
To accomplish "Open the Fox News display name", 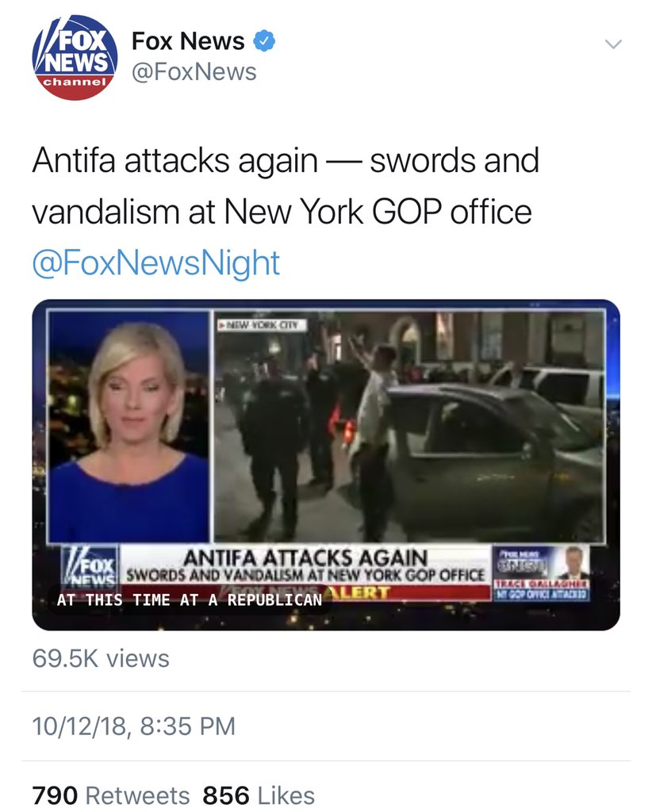I will pos(188,41).
